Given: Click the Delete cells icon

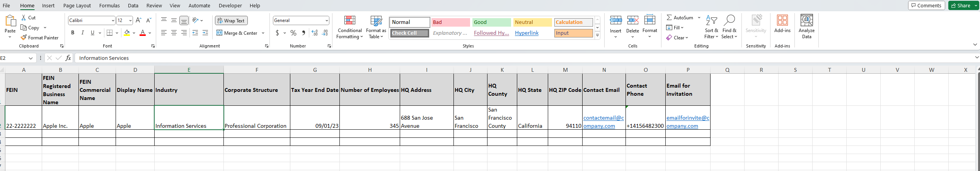Looking at the screenshot, I should (632, 20).
